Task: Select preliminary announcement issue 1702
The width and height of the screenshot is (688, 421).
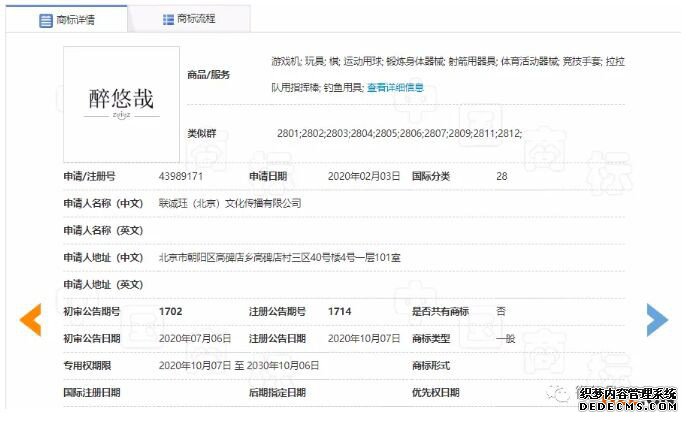Action: pyautogui.click(x=170, y=312)
